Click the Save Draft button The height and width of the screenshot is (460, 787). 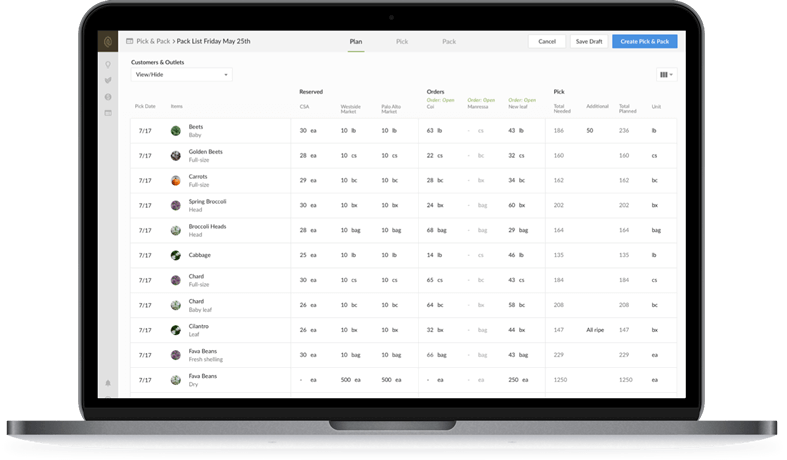pos(589,42)
